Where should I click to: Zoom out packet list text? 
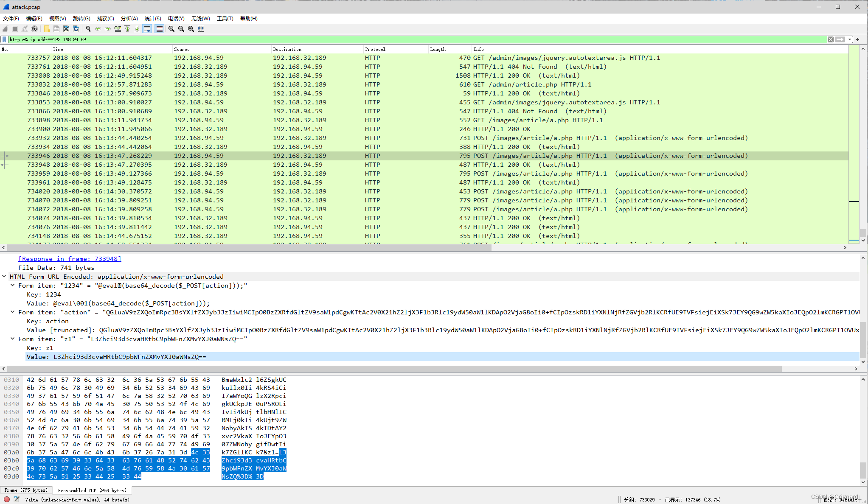pos(181,29)
